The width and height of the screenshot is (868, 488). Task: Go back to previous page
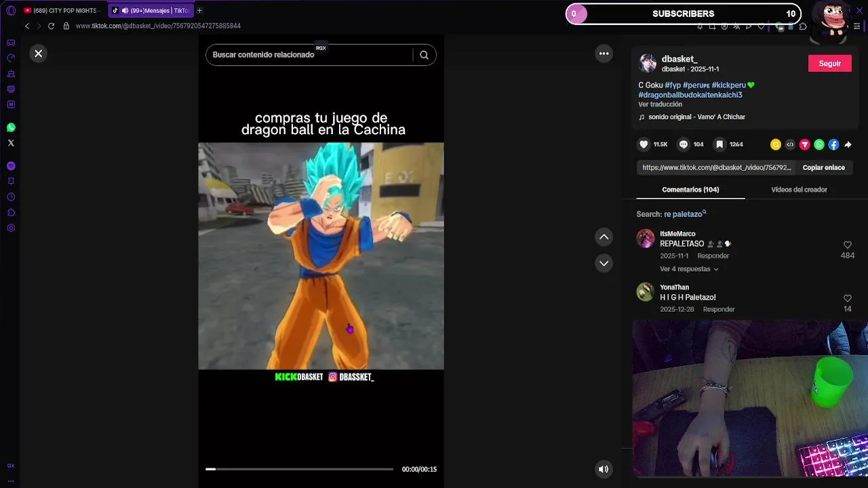(27, 26)
